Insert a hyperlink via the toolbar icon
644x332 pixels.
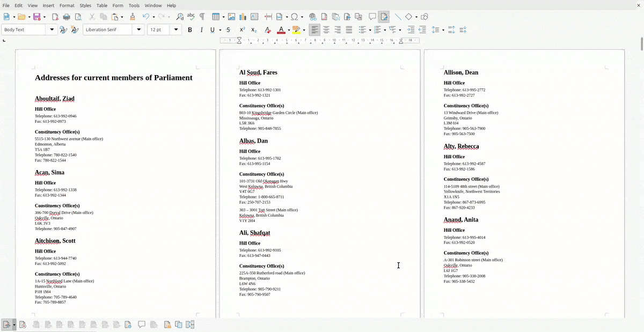(312, 17)
